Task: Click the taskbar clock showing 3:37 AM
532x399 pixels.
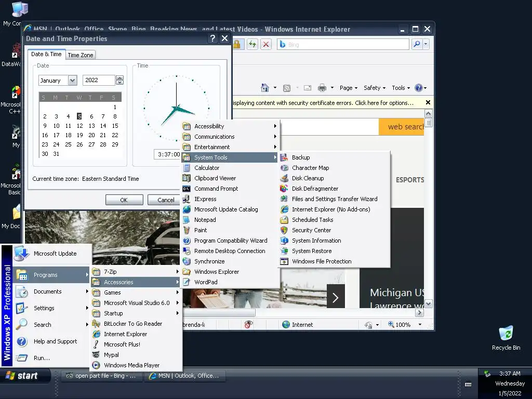Action: point(510,374)
